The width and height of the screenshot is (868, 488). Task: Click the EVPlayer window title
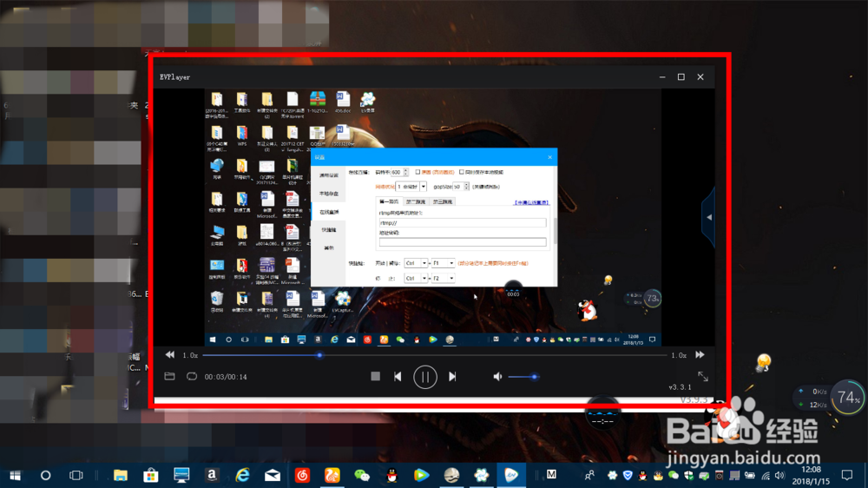coord(175,77)
